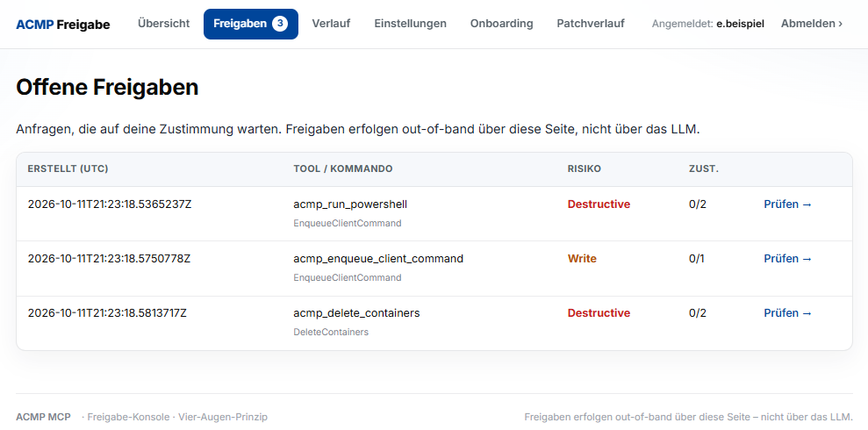Click Prüfen for acmp_delete_containers request

[x=788, y=313]
